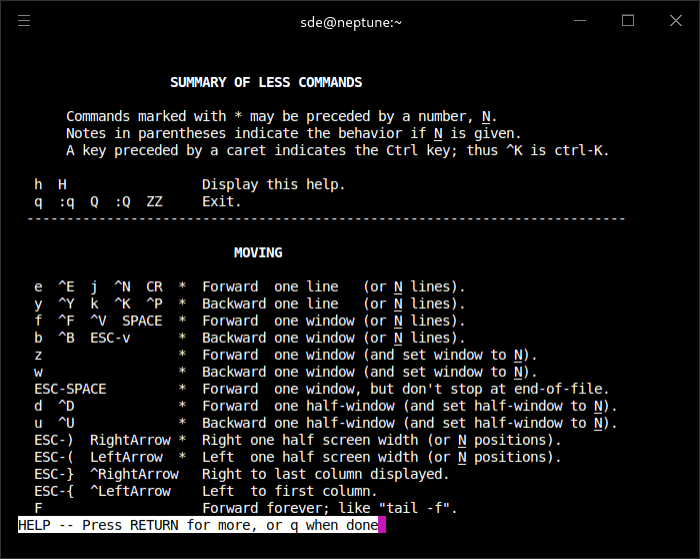Click 'A key preceded by a caret' line
Viewport: 700px width, 559px height.
coord(338,150)
